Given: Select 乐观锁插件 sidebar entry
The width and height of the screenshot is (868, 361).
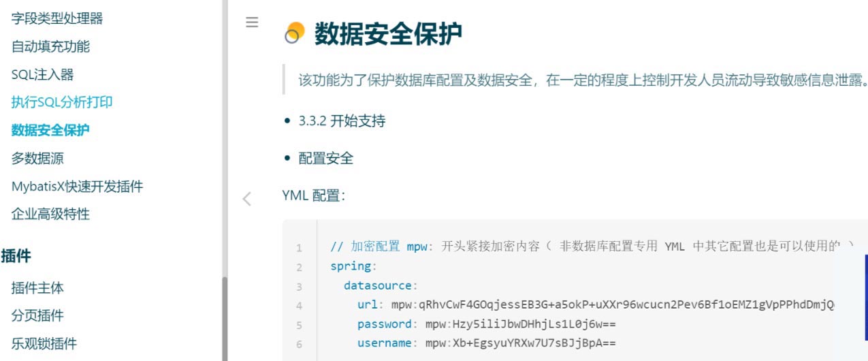Looking at the screenshot, I should click(44, 343).
